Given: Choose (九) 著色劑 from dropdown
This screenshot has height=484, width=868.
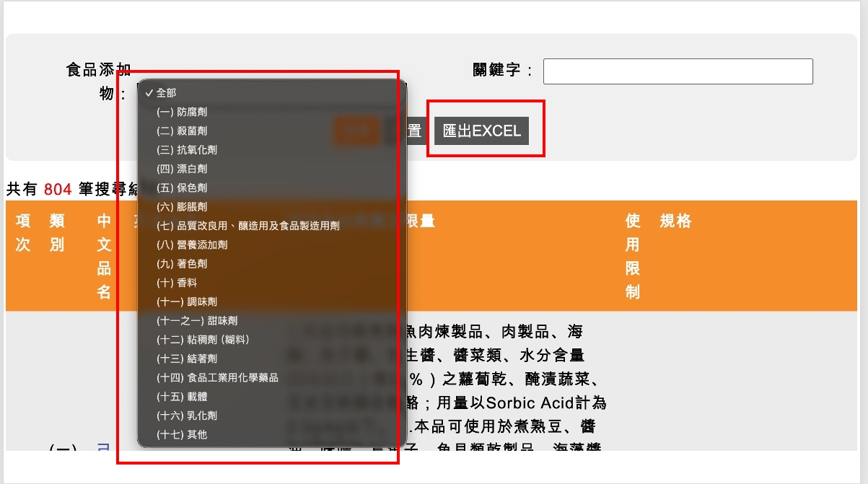Looking at the screenshot, I should coord(182,264).
